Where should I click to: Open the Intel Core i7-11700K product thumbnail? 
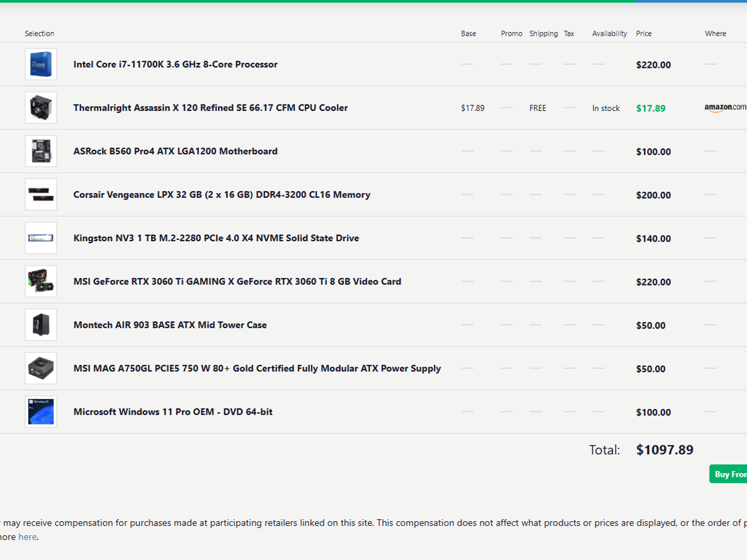41,64
